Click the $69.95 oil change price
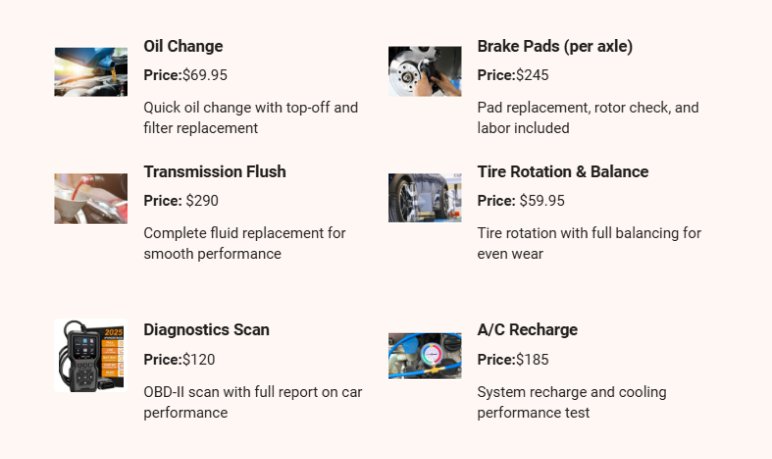The width and height of the screenshot is (772, 459). click(205, 75)
